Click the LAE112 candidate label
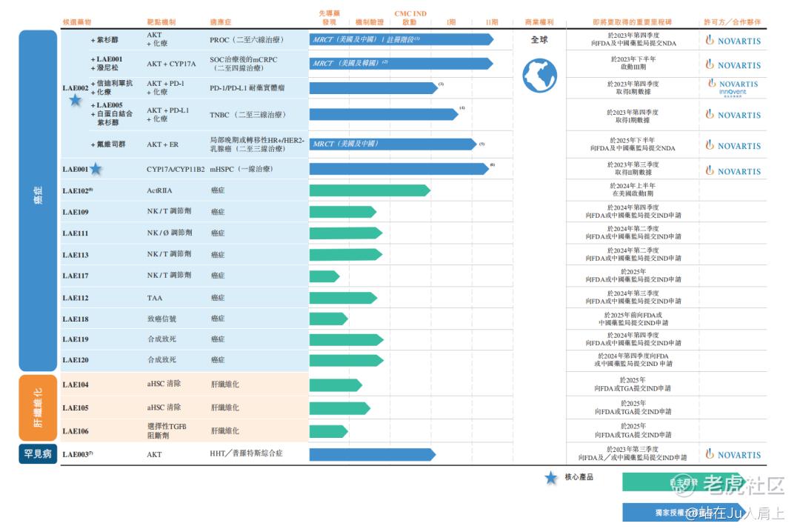800x532 pixels. 76,298
